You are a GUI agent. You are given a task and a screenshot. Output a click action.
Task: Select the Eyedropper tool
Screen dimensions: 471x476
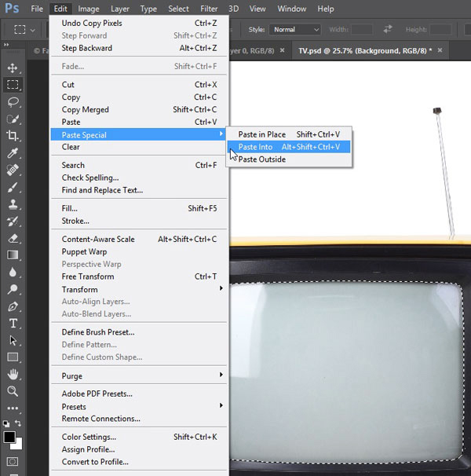tap(13, 153)
